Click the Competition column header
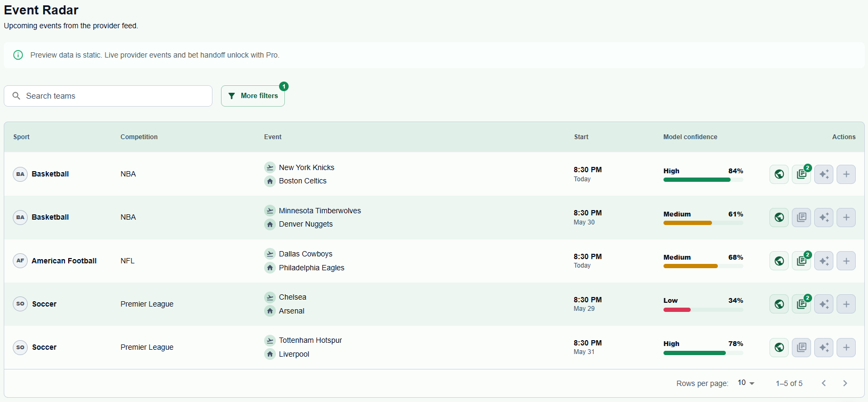 [139, 137]
